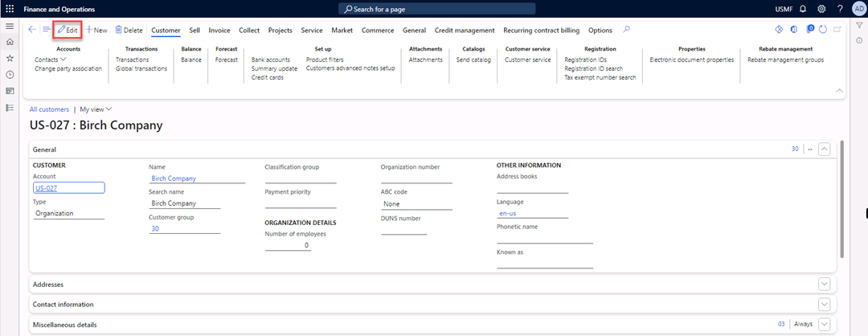
Task: Click the USMF company selector
Action: [784, 9]
